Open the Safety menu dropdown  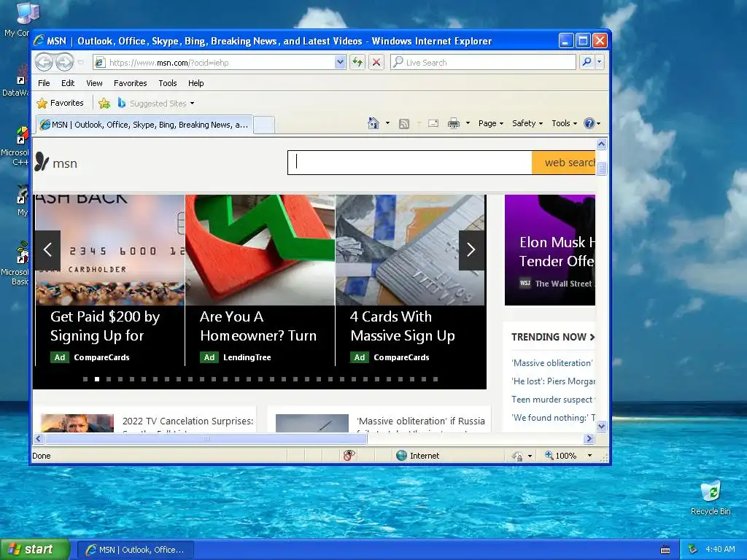[x=527, y=123]
